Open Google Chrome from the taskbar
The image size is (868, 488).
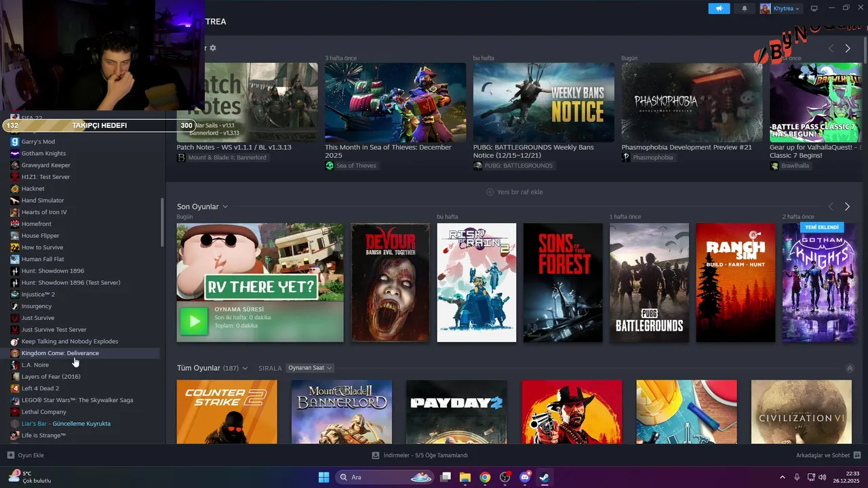click(x=485, y=477)
